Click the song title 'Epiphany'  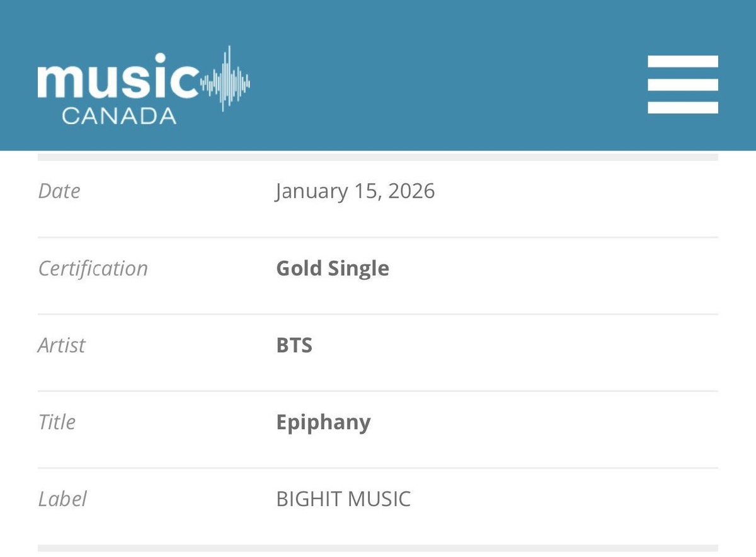click(x=323, y=423)
